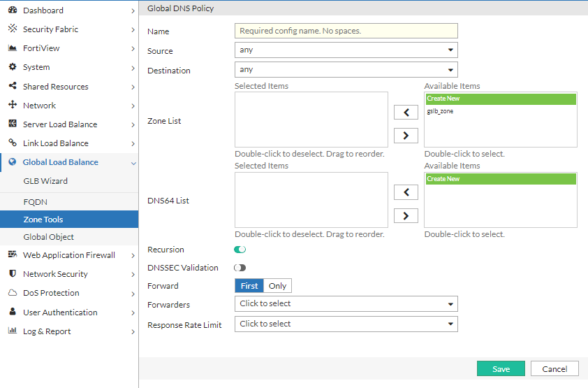Click the Shared Resources share icon
Image resolution: width=588 pixels, height=388 pixels.
[x=12, y=87]
